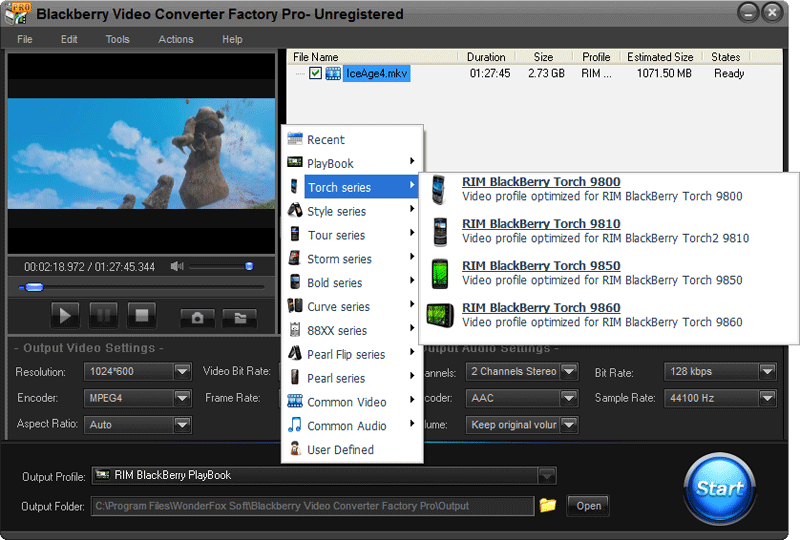Viewport: 800px width, 540px height.
Task: Click the Output Folder path field
Action: (313, 506)
